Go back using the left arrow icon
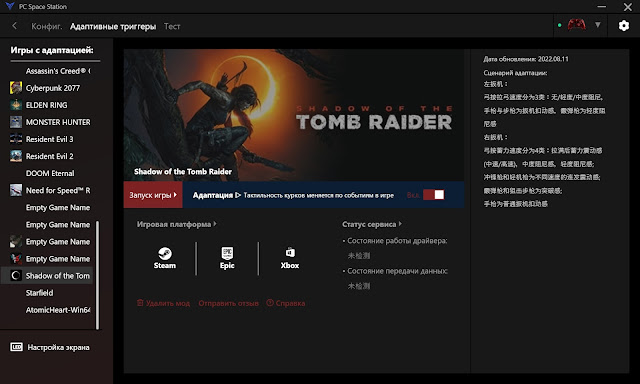Image resolution: width=640 pixels, height=384 pixels. click(x=15, y=26)
